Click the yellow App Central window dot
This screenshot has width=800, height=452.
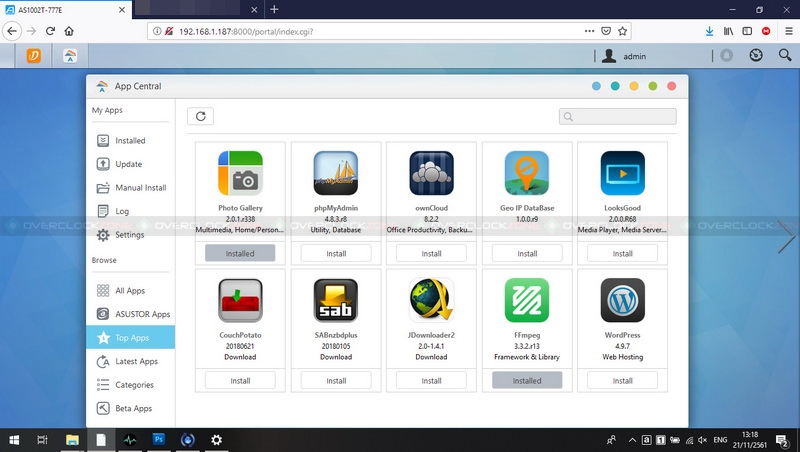tap(634, 86)
